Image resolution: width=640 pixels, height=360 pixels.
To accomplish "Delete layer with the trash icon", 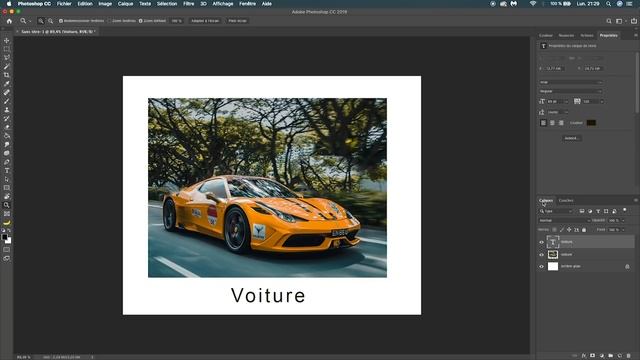I will [629, 356].
